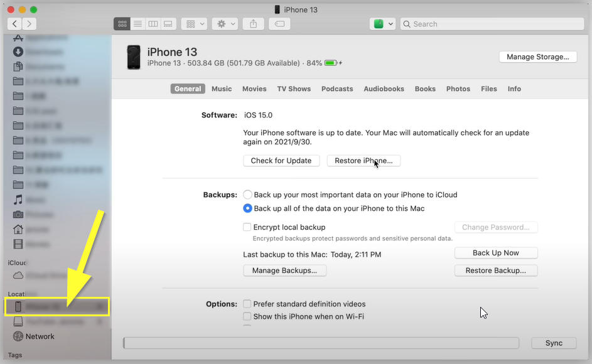Enable Show this iPhone when on Wi-Fi
The image size is (592, 364).
(247, 316)
